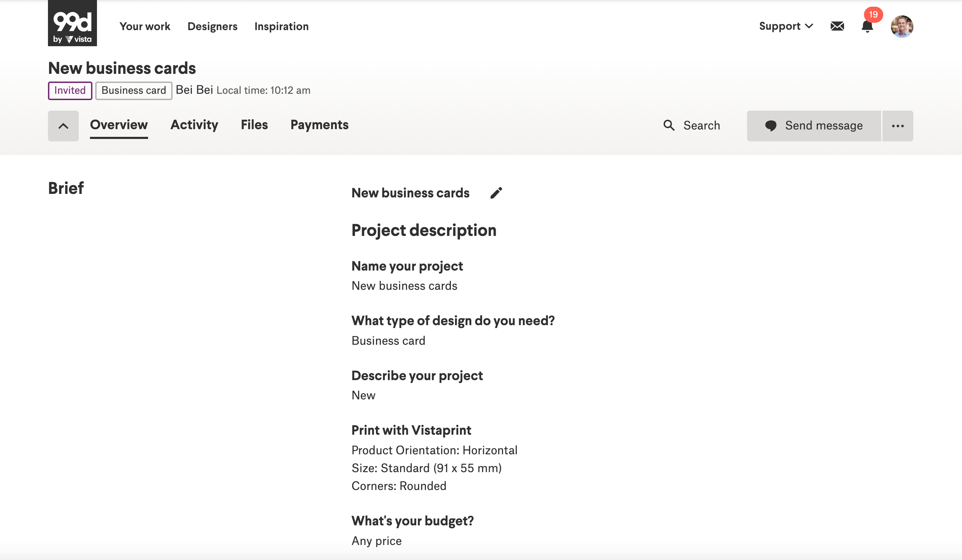Click the Business card category tag
The height and width of the screenshot is (560, 962).
134,90
